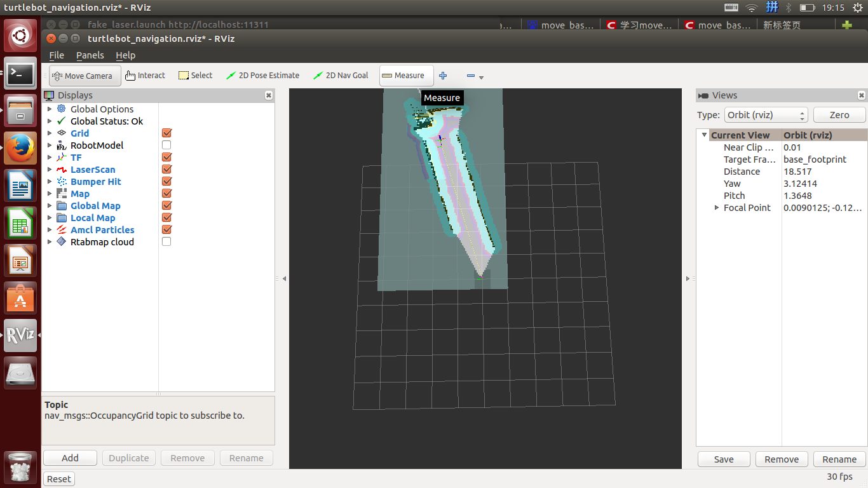Pick the 2D Nav Goal tool

click(x=341, y=76)
